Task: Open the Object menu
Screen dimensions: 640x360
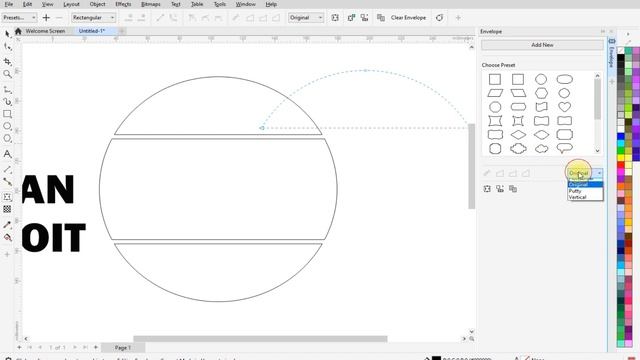Action: (x=97, y=4)
